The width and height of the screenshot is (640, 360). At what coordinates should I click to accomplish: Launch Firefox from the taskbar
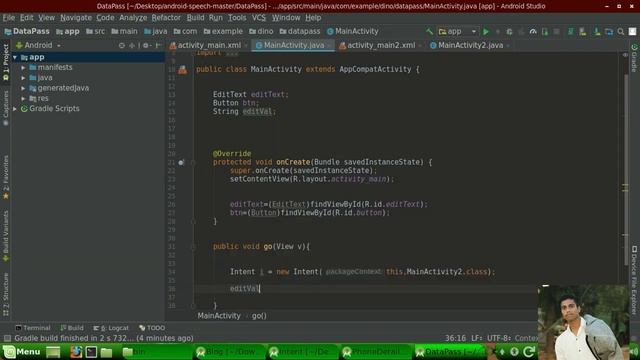coord(76,351)
